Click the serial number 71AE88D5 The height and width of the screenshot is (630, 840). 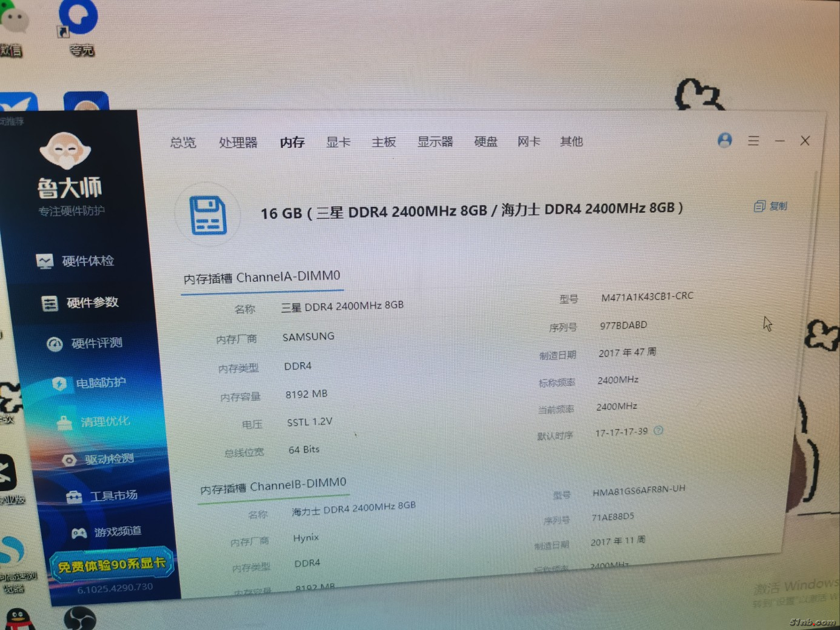point(613,517)
